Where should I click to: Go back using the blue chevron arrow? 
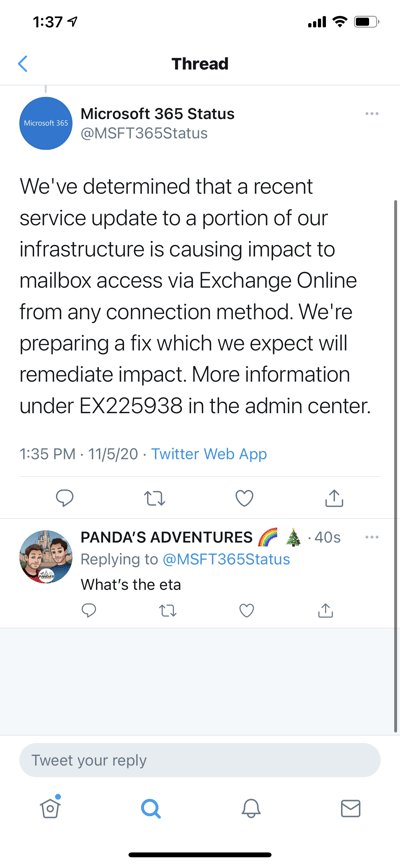click(x=23, y=63)
